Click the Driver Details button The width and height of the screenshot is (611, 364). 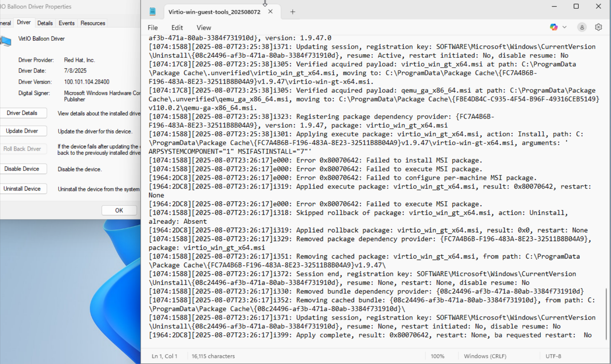click(x=22, y=113)
